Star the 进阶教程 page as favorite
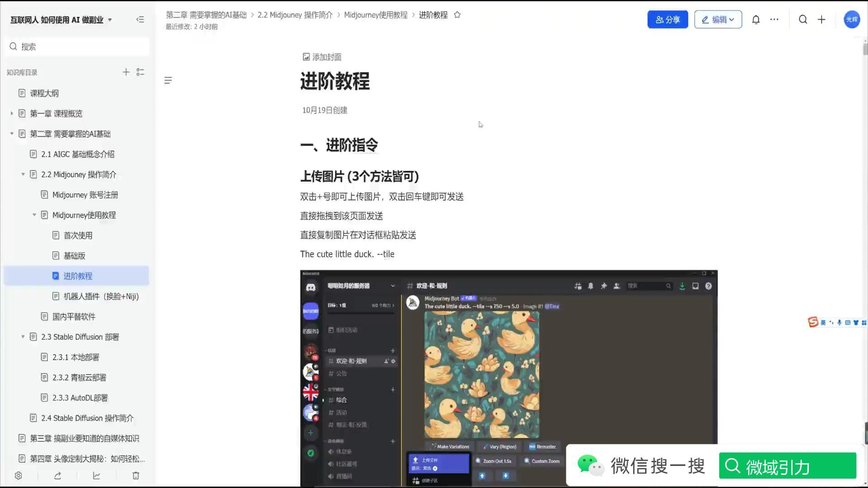 457,15
